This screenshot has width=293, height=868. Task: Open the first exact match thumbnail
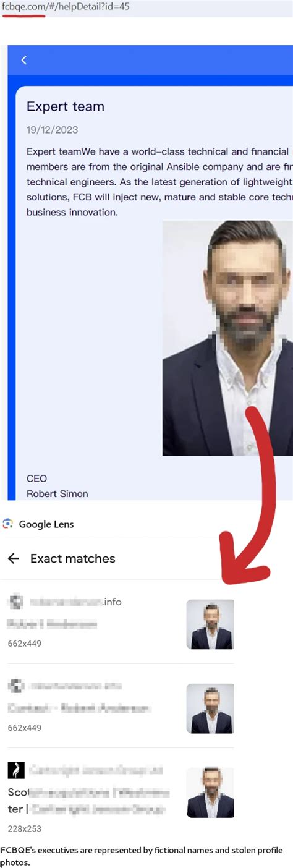pos(210,624)
